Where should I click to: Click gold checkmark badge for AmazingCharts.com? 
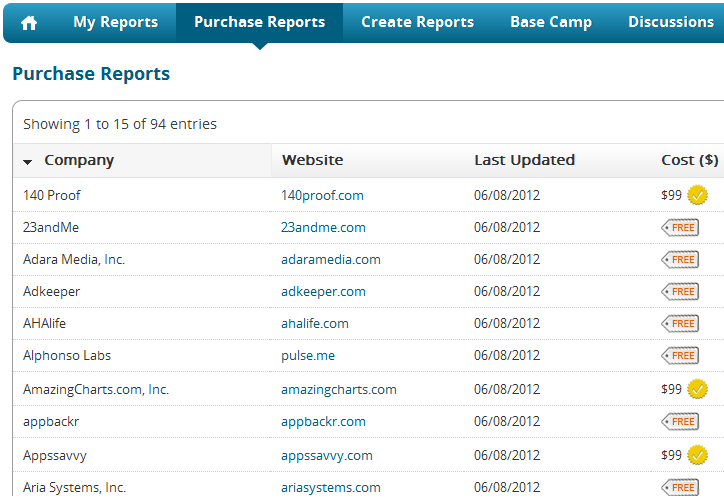pos(697,389)
